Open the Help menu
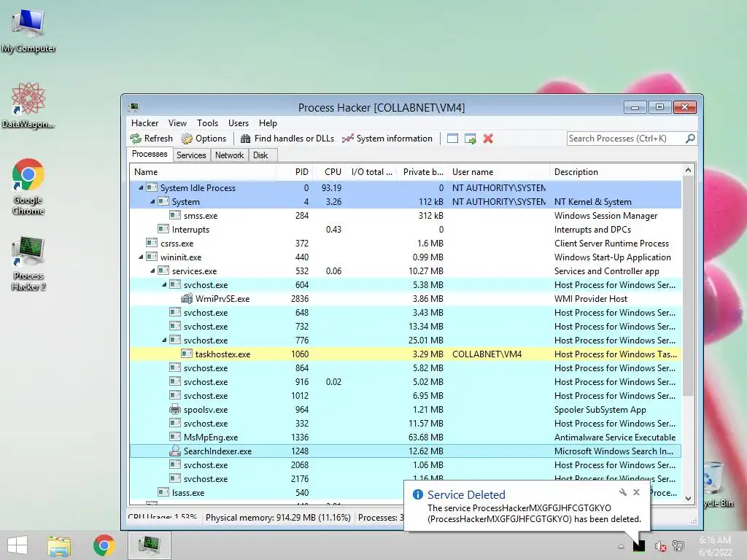This screenshot has width=747, height=560. pos(268,123)
